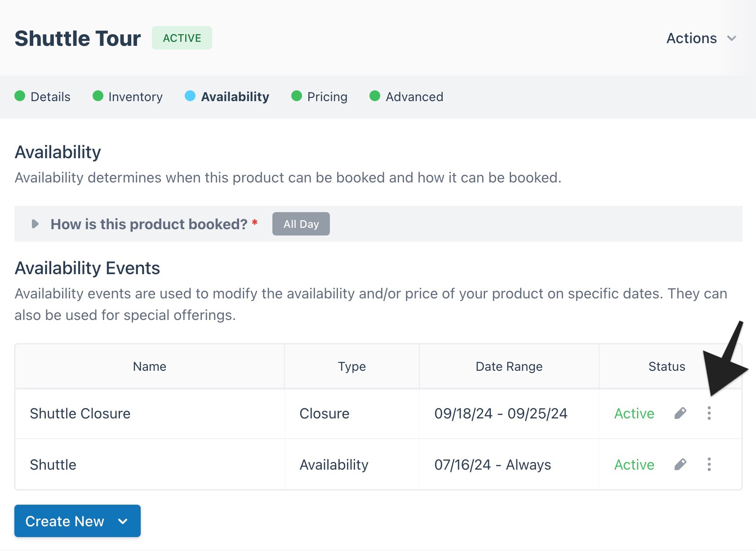Open the three-dot menu for Shuttle Closure
Image resolution: width=756 pixels, height=551 pixels.
point(709,413)
